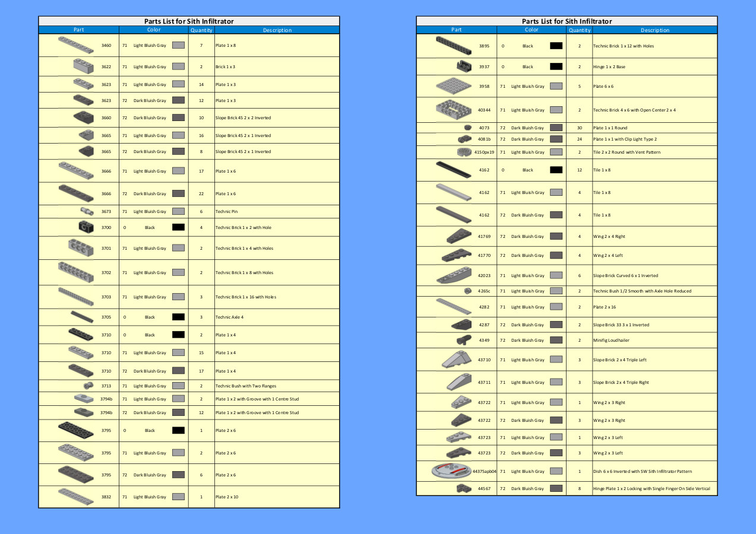
Task: Select the Sith Infiltrator Pattern dish description
Action: point(643,471)
